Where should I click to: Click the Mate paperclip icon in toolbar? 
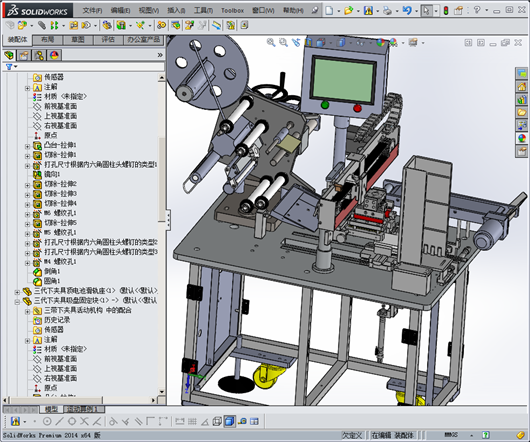tap(41, 25)
